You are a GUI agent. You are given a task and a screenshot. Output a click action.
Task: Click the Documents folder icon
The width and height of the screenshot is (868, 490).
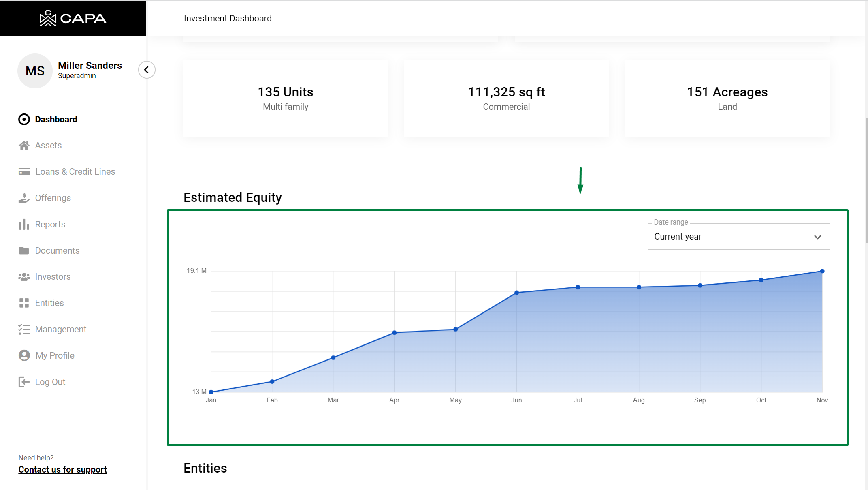pos(24,250)
